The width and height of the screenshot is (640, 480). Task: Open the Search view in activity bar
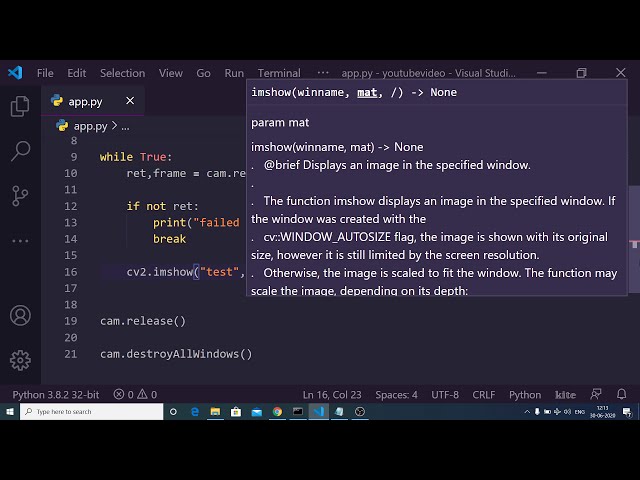(20, 151)
